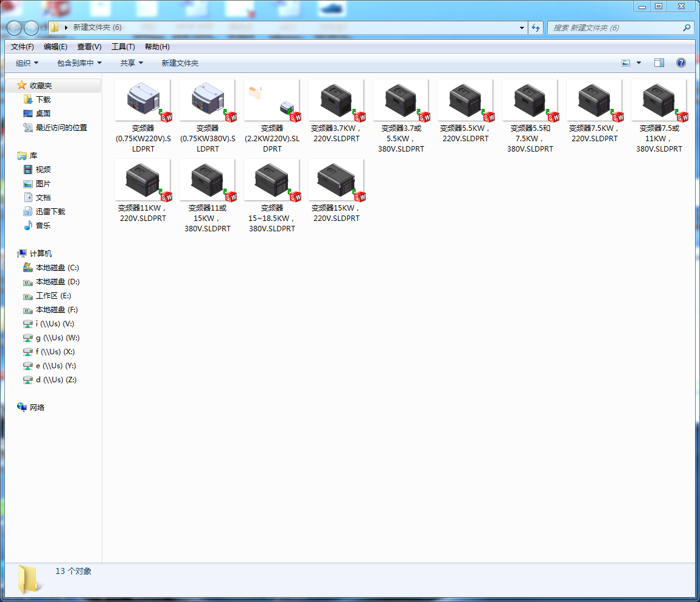Select 收藏夹 header in navigation pane
Image resolution: width=700 pixels, height=602 pixels.
(41, 85)
